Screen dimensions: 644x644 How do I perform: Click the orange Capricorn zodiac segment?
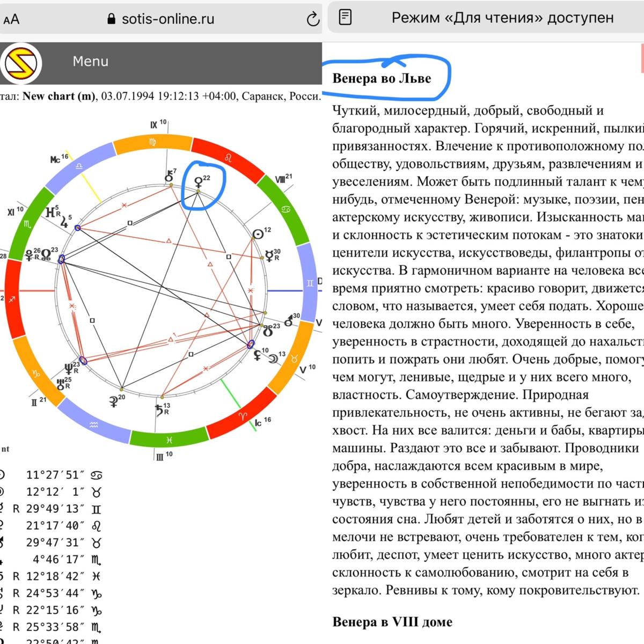(36, 373)
